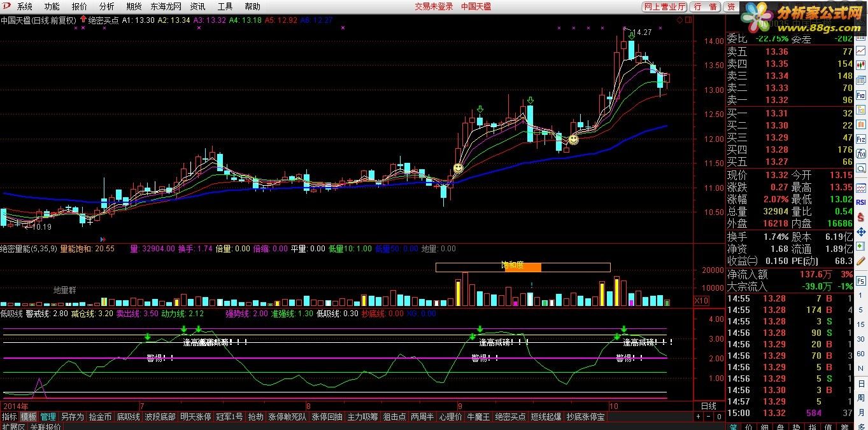Click the 行情 button at top
Viewport: 868px width, 430px height.
(x=705, y=6)
